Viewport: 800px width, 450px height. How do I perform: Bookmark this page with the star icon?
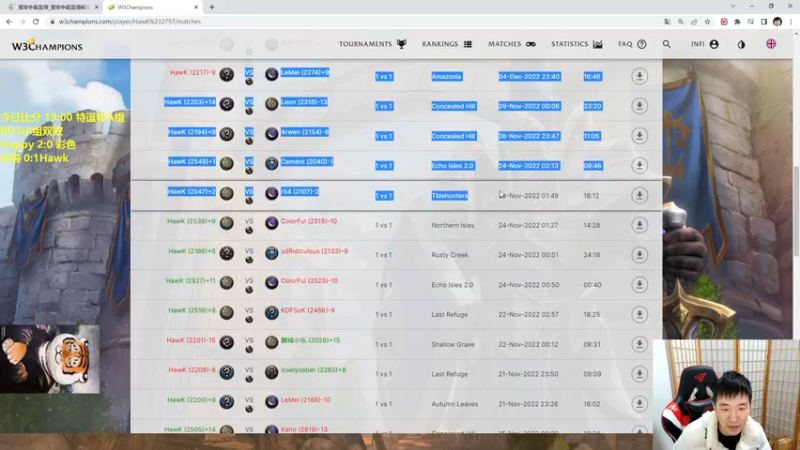pyautogui.click(x=707, y=21)
